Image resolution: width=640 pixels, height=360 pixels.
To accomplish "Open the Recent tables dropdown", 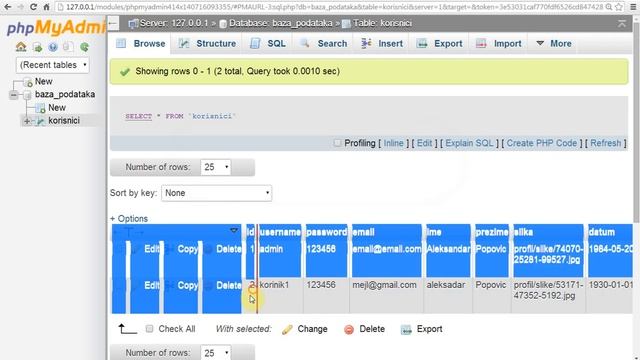I will (53, 65).
